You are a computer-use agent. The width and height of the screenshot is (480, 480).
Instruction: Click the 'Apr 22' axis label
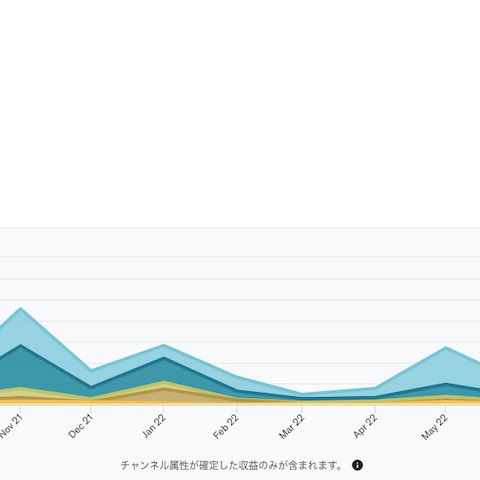[365, 426]
